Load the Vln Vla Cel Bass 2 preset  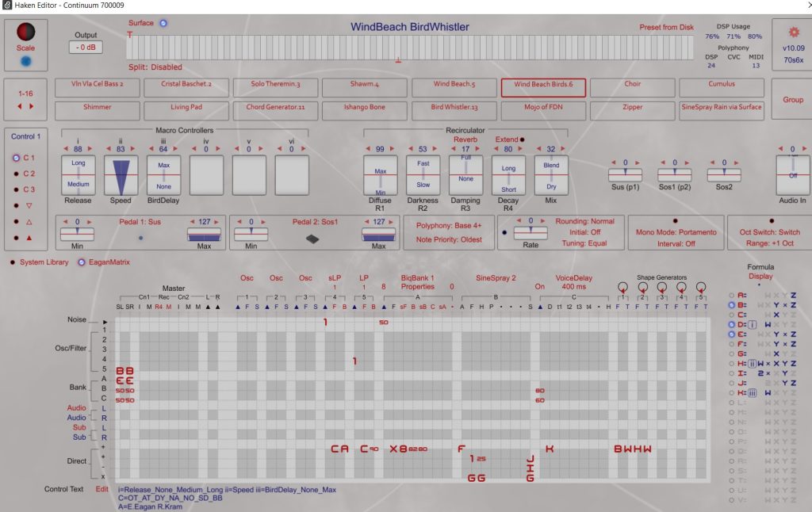(98, 87)
